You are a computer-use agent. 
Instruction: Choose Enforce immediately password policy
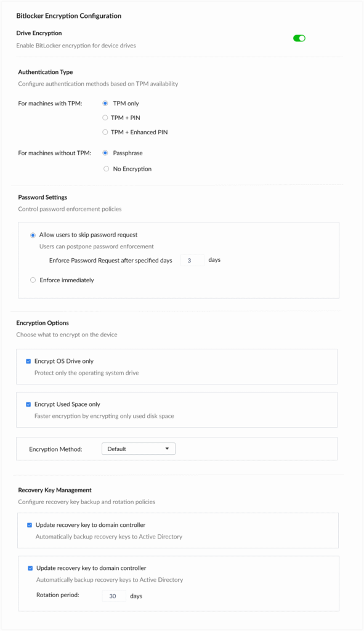pos(33,280)
